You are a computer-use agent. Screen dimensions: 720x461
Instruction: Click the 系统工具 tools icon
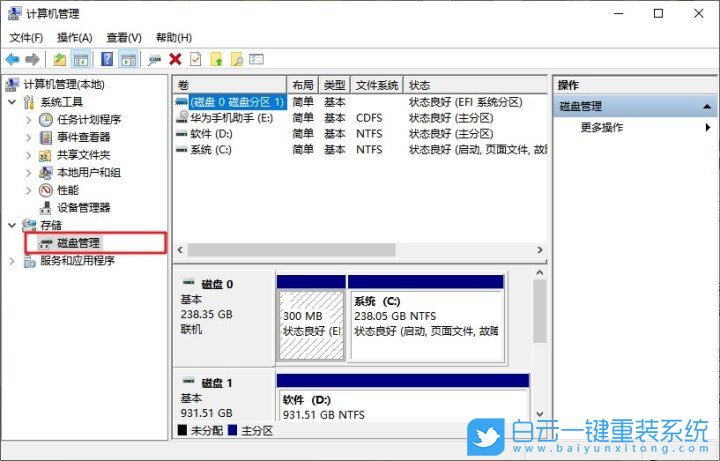29,102
